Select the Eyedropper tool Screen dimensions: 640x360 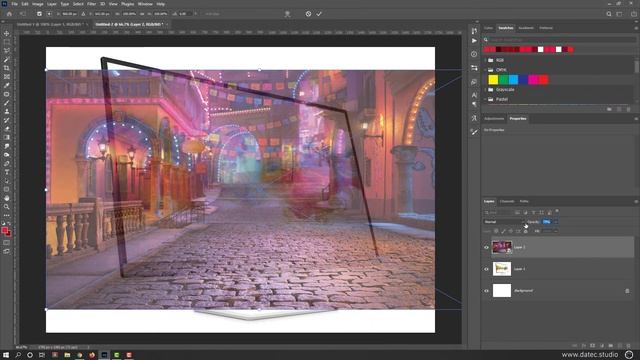click(7, 85)
